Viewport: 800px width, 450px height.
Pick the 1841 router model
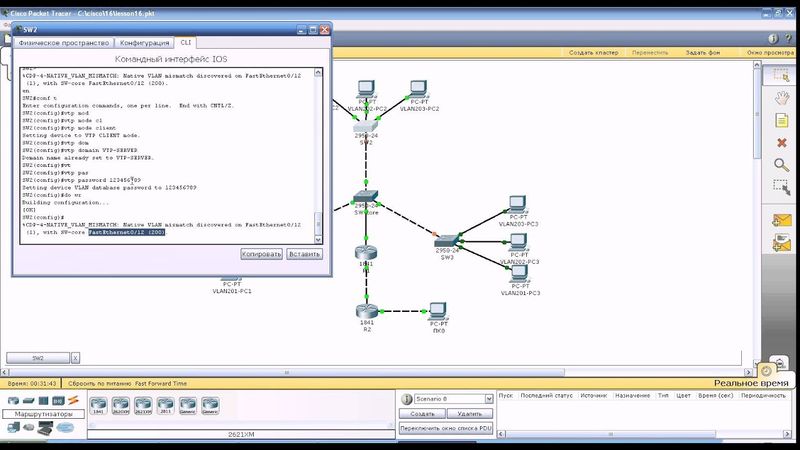point(98,406)
